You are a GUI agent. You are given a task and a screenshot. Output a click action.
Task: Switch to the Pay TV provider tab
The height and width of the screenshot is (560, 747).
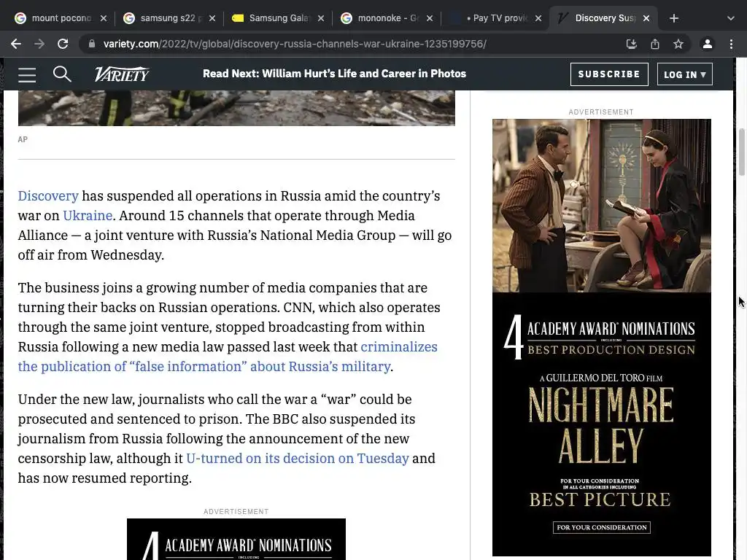[495, 18]
